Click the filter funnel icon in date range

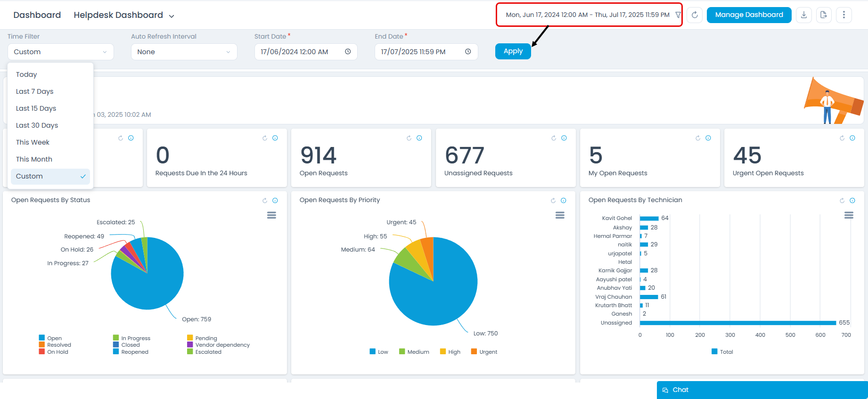tap(678, 15)
